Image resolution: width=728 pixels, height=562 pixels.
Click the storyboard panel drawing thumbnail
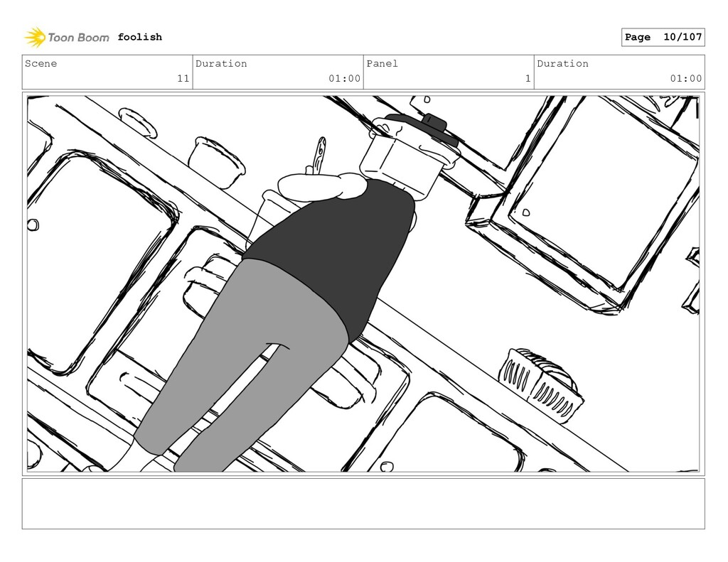(x=363, y=284)
